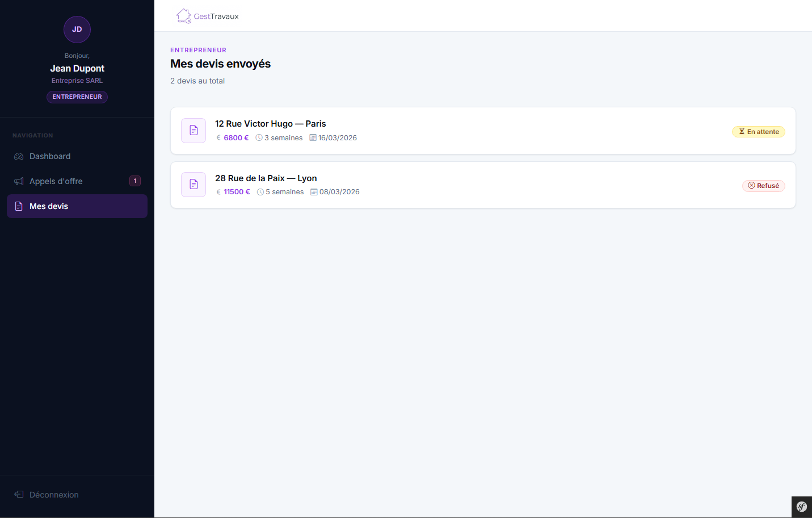Screen dimensions: 812x518
Task: Click the 6800 € quote amount
Action: pyautogui.click(x=236, y=138)
